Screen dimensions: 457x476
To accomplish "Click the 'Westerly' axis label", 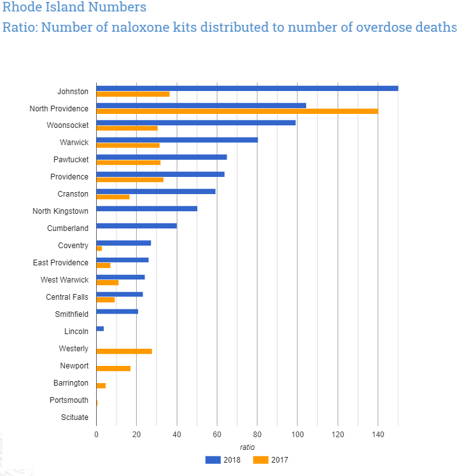I will coord(73,349).
